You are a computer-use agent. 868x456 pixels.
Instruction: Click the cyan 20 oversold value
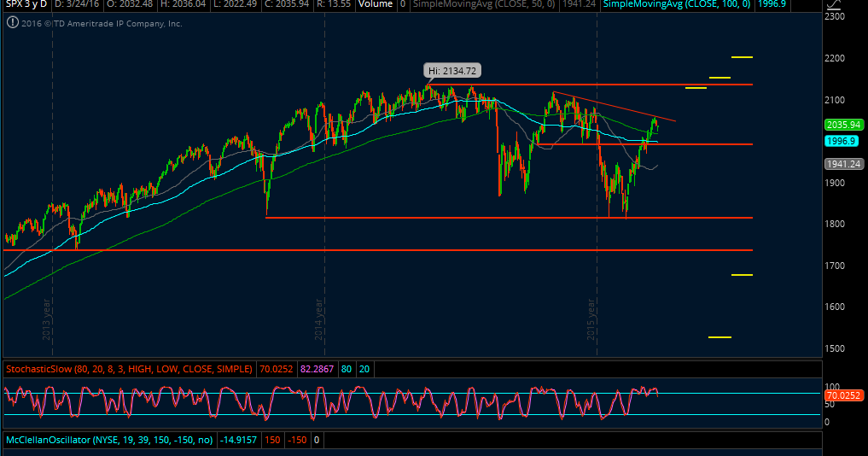[x=364, y=369]
